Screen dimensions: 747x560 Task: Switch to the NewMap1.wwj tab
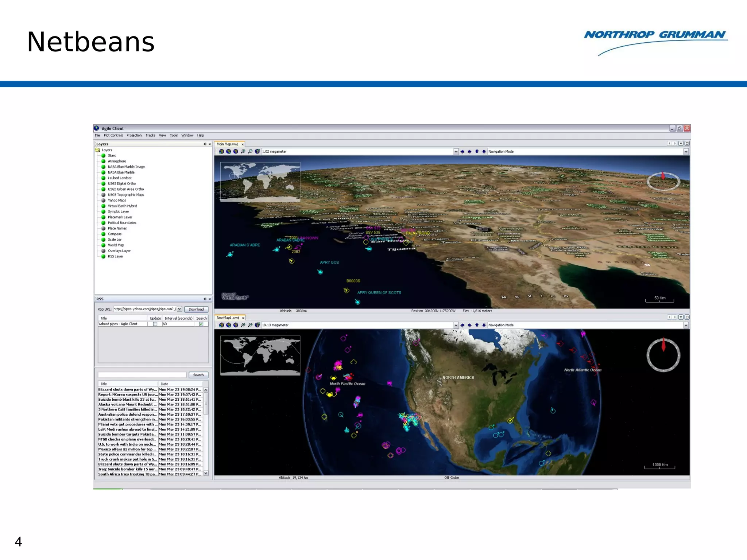point(228,318)
